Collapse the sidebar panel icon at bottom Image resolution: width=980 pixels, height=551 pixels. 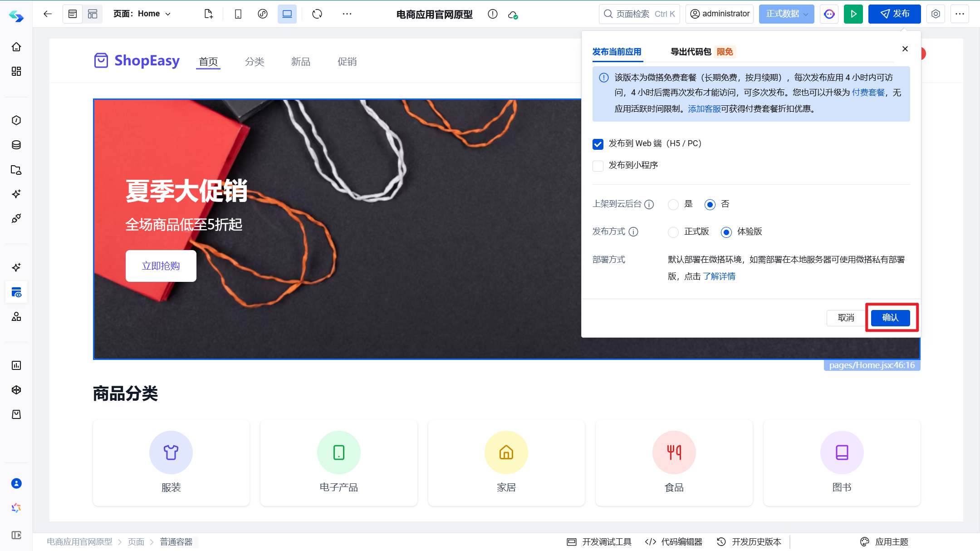coord(16,535)
